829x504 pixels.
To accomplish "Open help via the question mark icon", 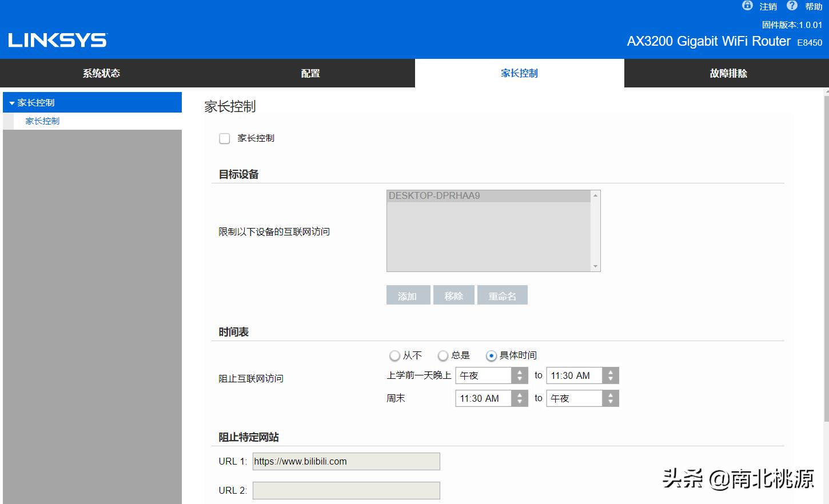I will tap(792, 6).
